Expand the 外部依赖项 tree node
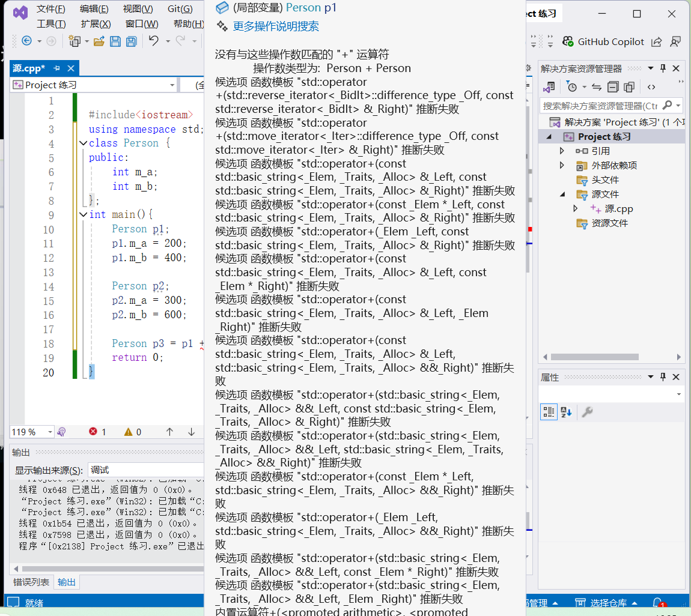The width and height of the screenshot is (691, 616). (562, 166)
